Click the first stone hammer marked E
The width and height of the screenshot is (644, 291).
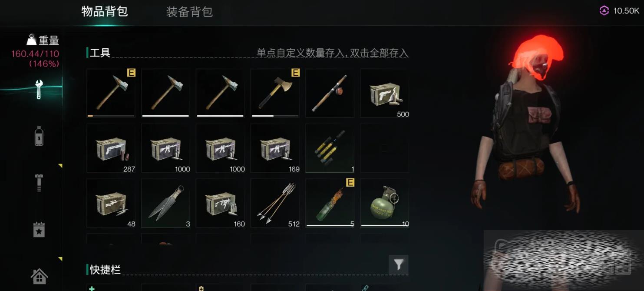111,93
